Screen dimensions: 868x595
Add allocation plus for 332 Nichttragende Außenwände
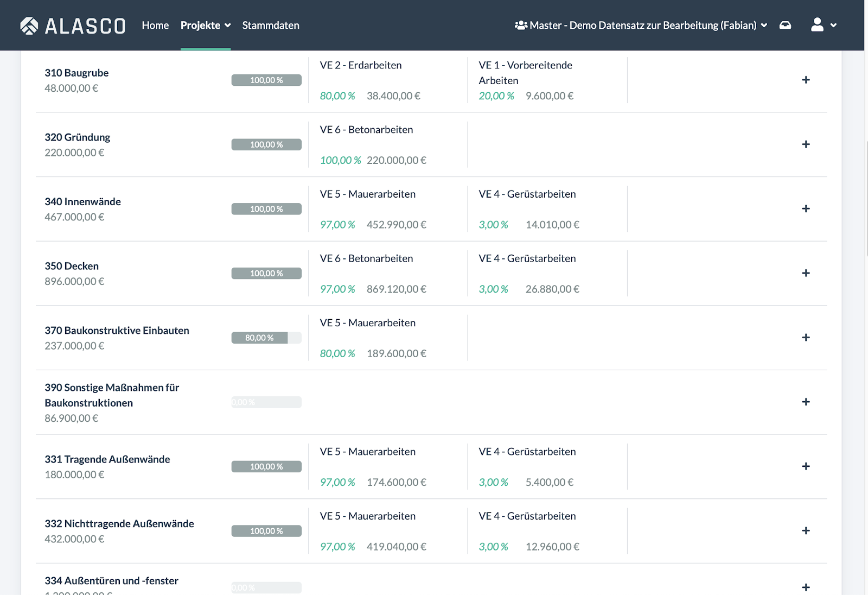[806, 531]
